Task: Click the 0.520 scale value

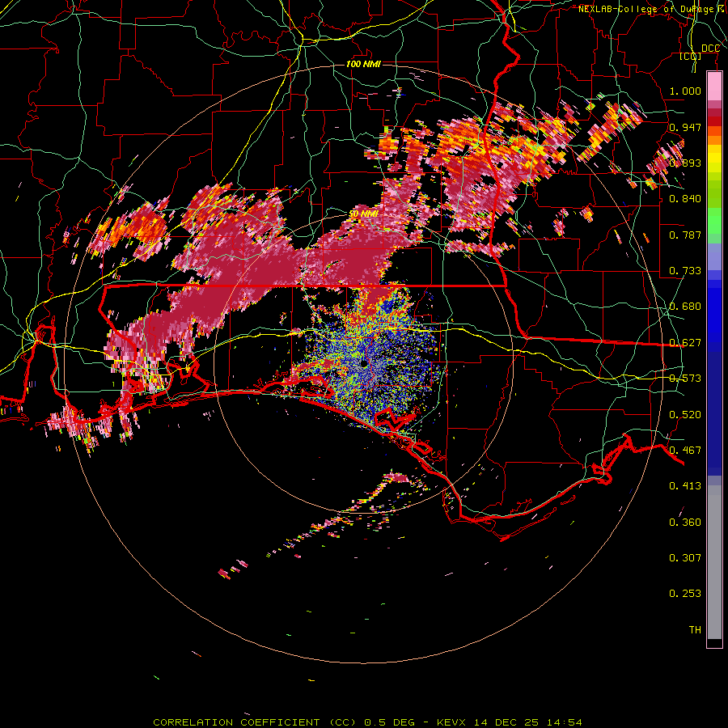Action: tap(685, 415)
